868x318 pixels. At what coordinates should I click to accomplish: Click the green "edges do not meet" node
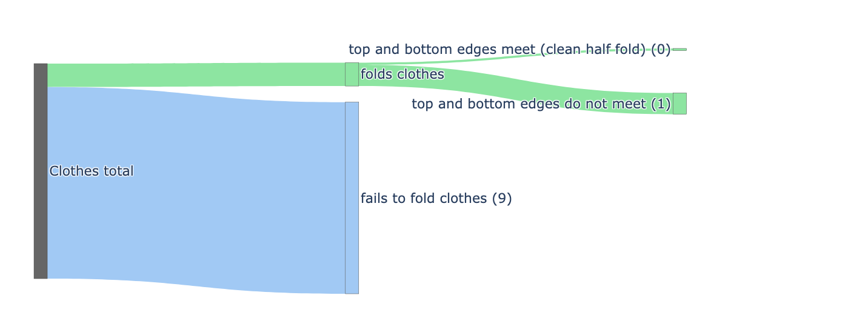coord(679,104)
